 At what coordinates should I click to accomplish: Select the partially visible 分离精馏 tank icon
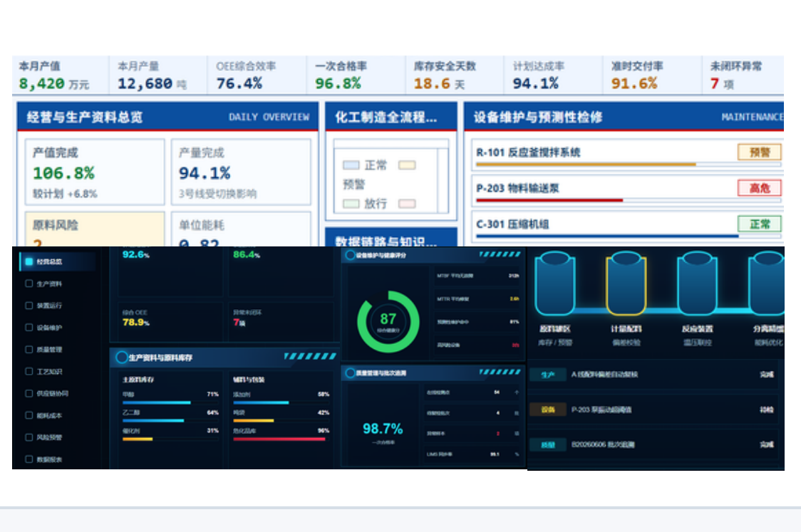[766, 283]
